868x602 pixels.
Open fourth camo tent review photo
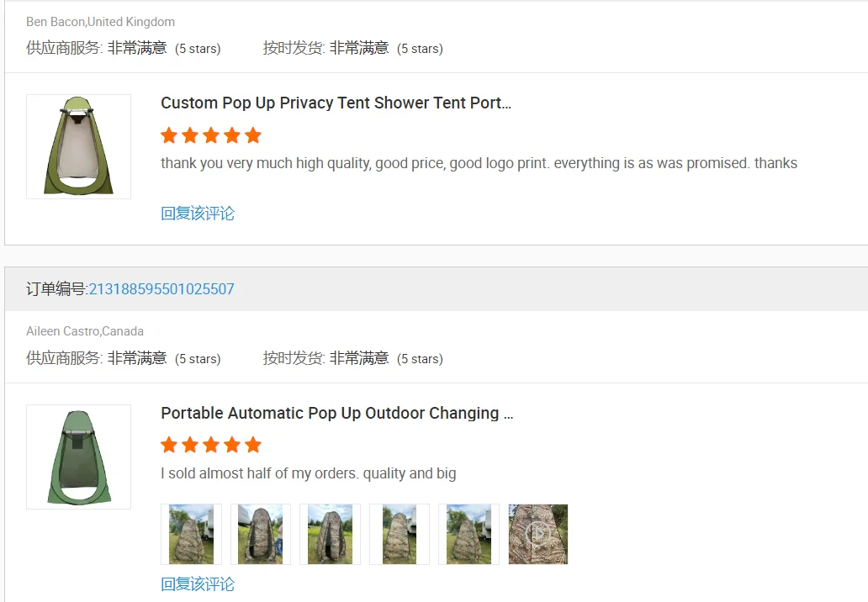pos(400,534)
